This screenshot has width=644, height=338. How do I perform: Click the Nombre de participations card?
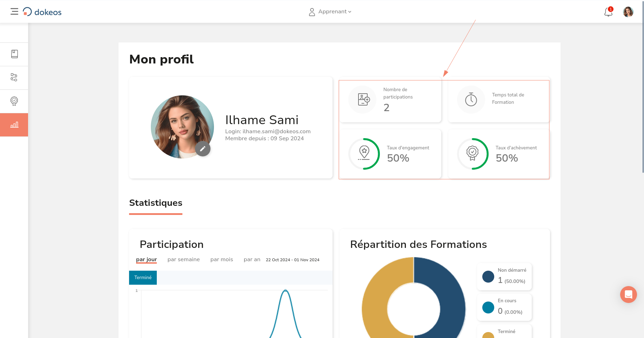pos(390,100)
